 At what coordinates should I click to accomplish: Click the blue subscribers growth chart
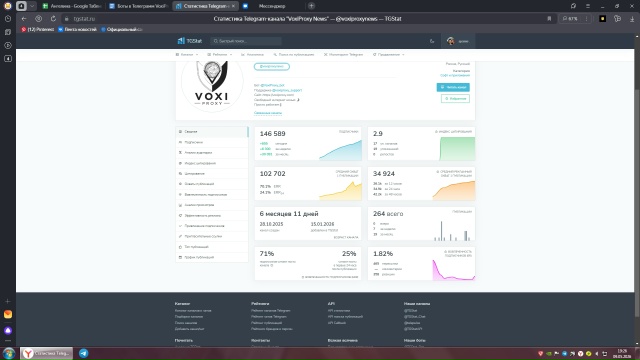click(340, 150)
